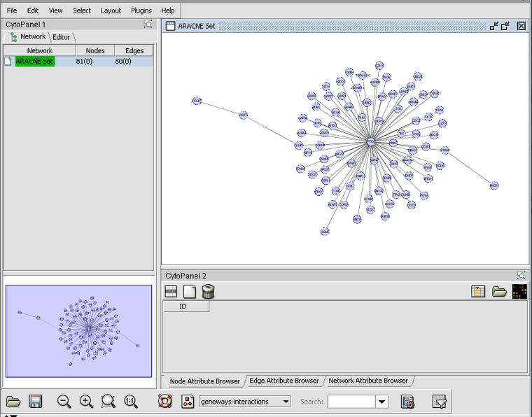Open the Plugins menu
The image size is (532, 417).
coord(141,10)
